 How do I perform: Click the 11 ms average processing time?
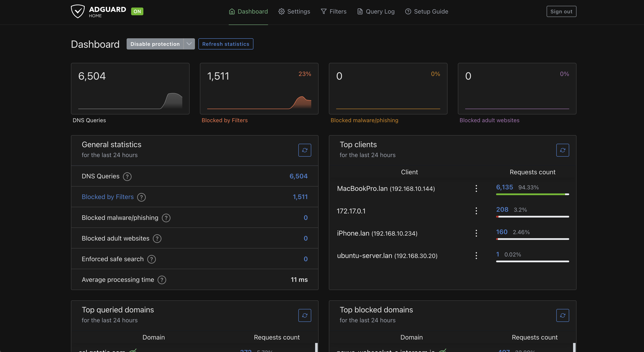point(299,280)
